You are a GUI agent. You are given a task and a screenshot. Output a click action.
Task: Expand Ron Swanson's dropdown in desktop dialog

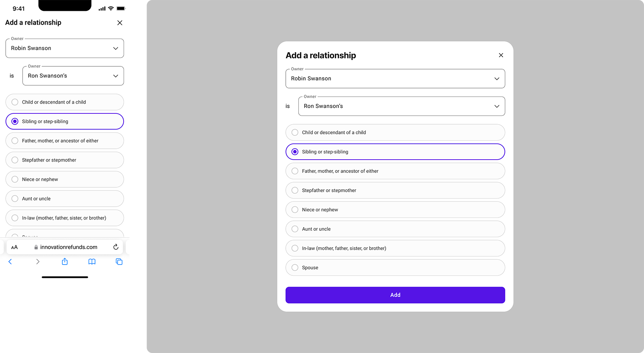[401, 106]
